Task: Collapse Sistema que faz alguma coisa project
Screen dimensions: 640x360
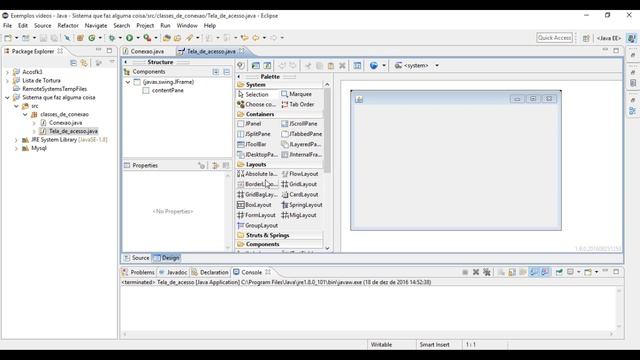Action: point(7,98)
